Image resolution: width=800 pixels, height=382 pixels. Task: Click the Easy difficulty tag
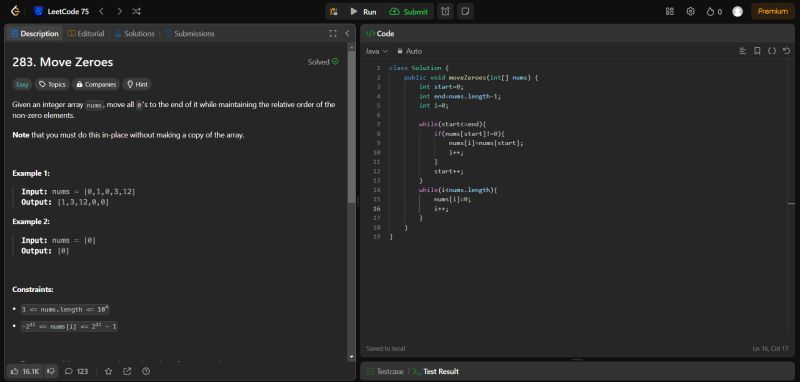22,85
